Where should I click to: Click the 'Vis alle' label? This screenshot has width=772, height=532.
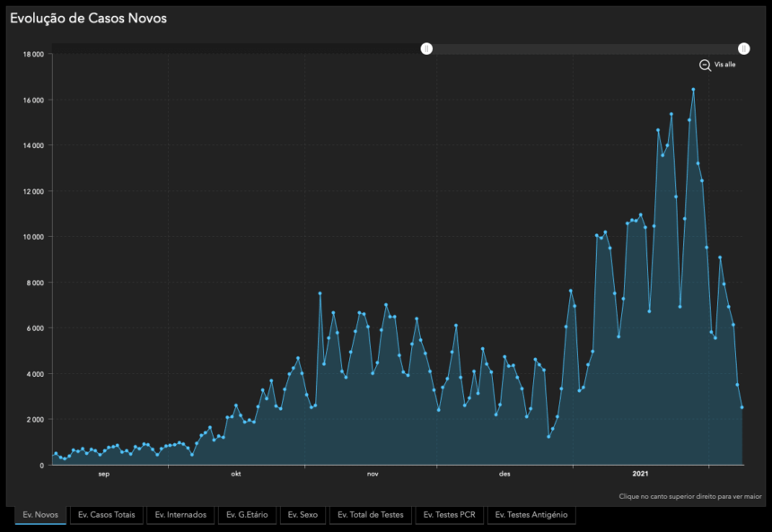click(725, 65)
